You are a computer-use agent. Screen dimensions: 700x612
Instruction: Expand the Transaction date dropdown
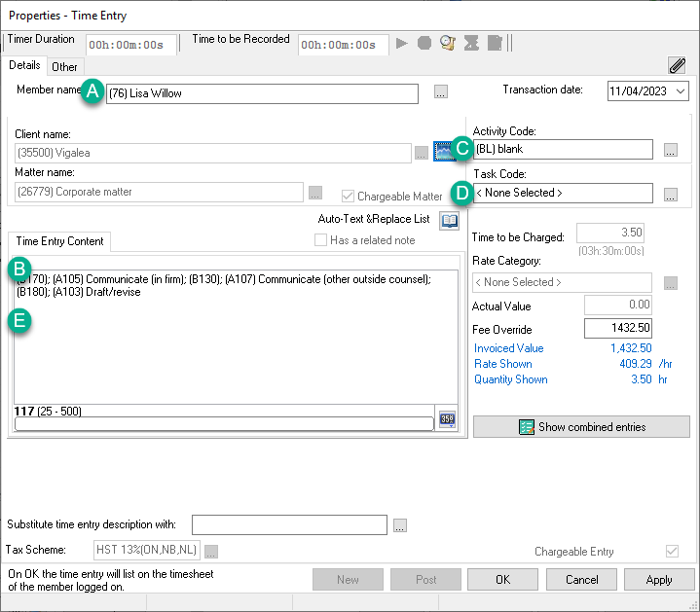tap(680, 91)
